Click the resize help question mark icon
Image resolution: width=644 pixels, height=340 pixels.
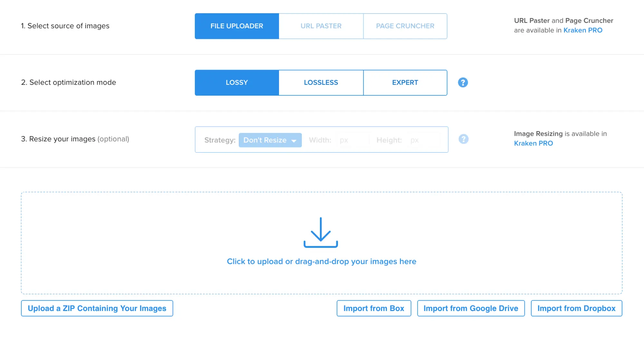click(463, 139)
